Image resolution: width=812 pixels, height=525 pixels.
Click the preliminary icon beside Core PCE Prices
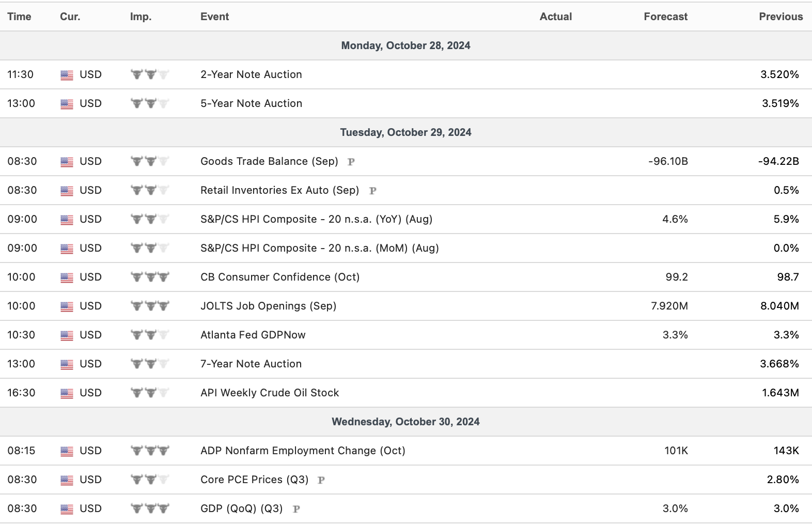pos(321,480)
